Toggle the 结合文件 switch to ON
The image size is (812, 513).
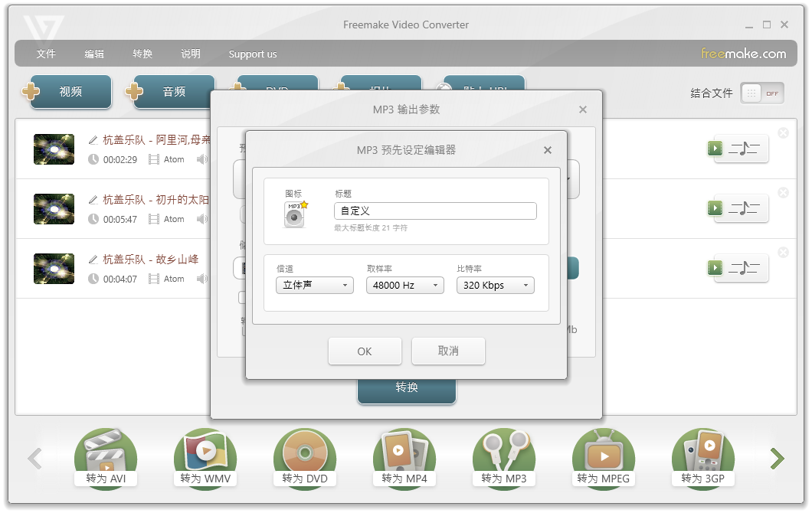[x=761, y=93]
